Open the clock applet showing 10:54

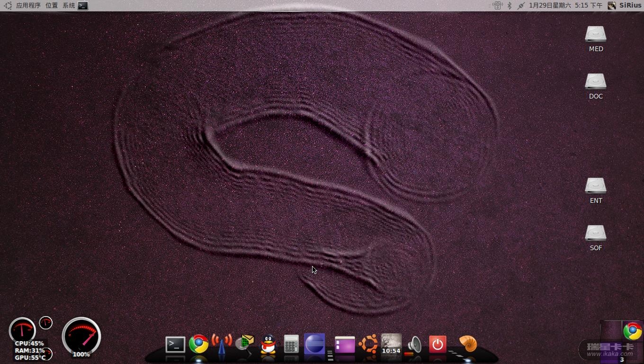[x=391, y=344]
